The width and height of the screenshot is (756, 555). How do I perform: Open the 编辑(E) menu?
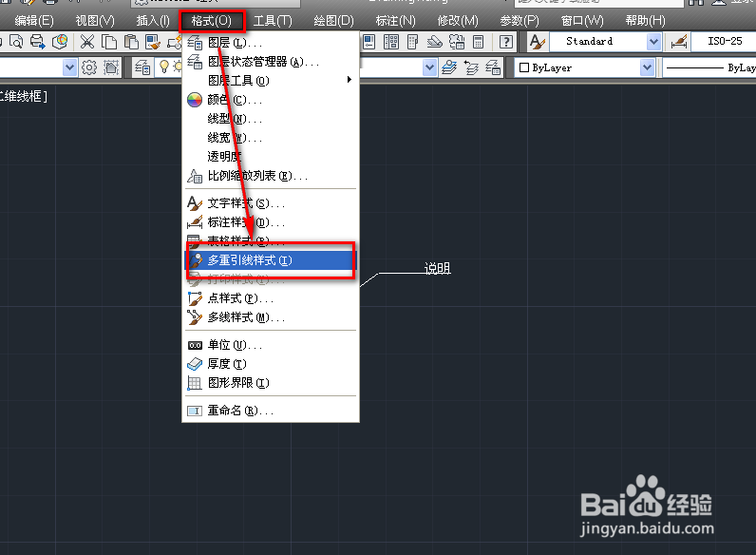[34, 21]
